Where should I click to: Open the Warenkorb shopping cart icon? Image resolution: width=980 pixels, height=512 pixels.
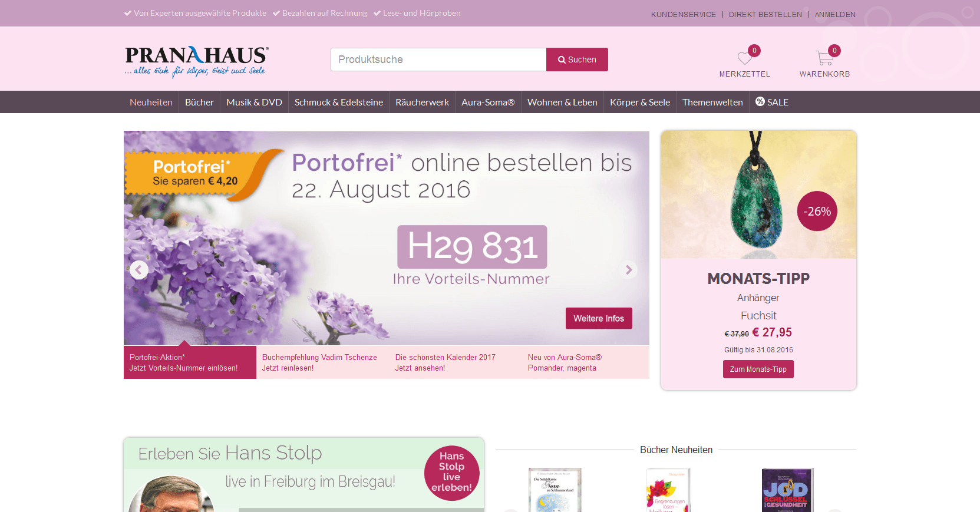click(824, 58)
